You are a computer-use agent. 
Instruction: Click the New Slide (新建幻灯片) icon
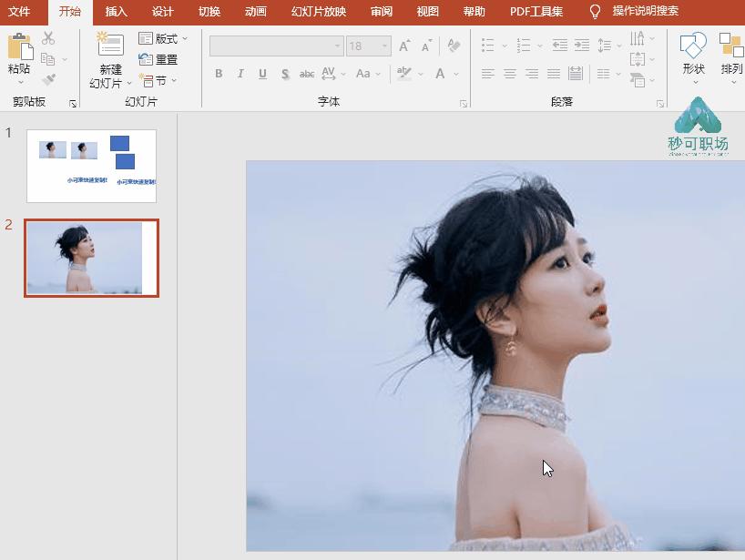110,46
